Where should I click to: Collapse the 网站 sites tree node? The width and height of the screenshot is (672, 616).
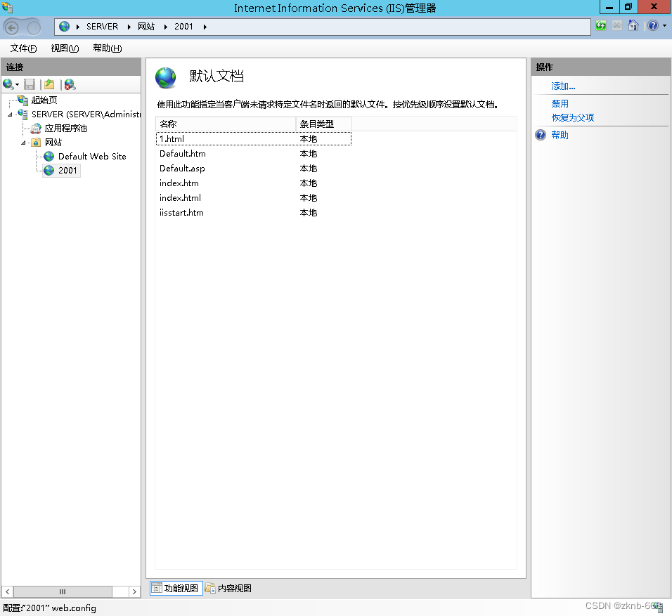pos(23,143)
